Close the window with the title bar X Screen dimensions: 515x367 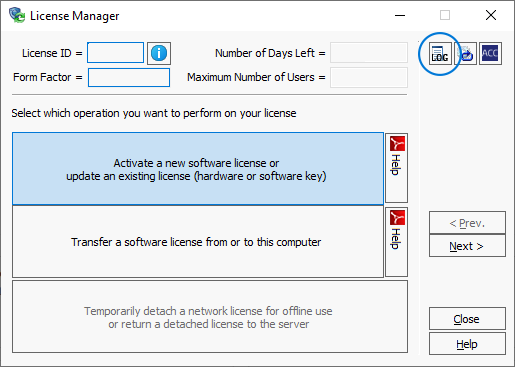click(491, 15)
